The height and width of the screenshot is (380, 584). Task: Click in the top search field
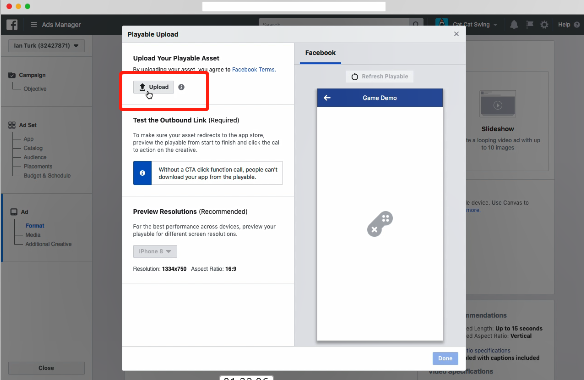click(334, 24)
